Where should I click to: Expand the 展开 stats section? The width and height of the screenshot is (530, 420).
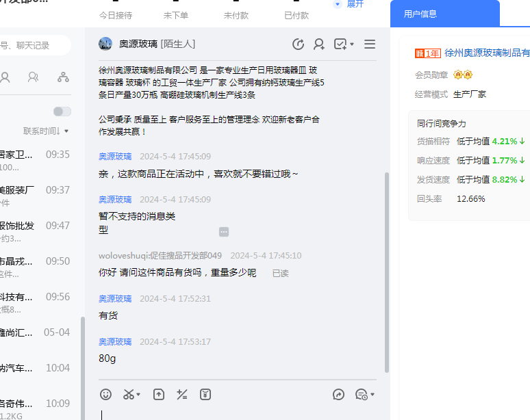(x=349, y=4)
